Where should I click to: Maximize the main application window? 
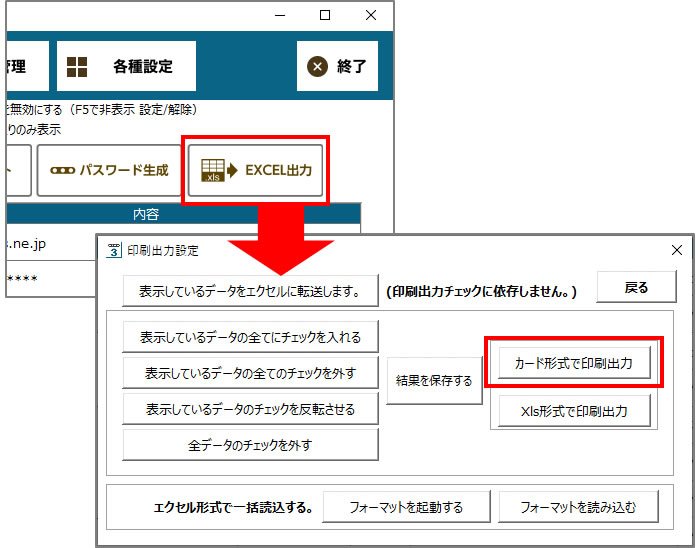click(x=324, y=15)
